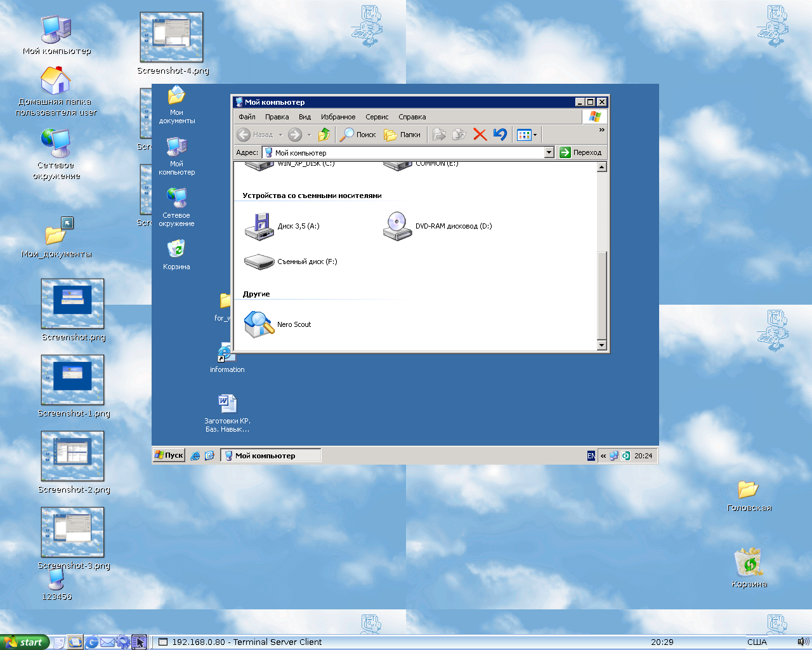Toggle the Папки folders pane button

click(x=403, y=135)
